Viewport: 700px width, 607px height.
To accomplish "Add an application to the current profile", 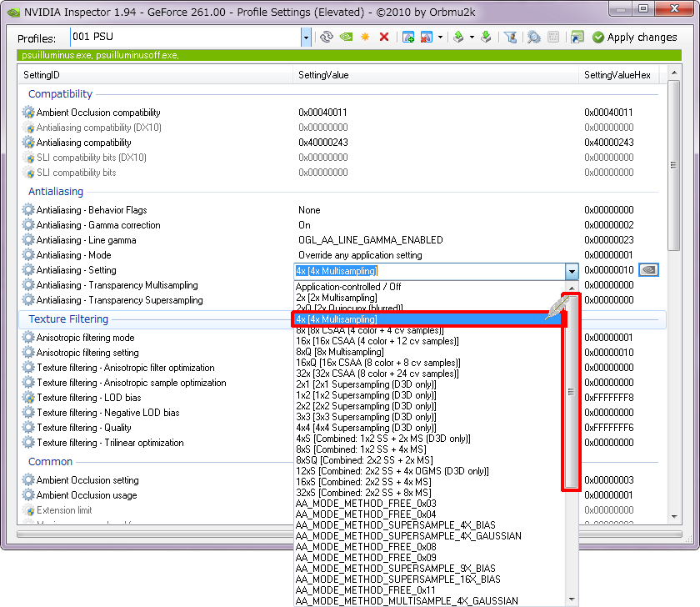I will tap(408, 37).
